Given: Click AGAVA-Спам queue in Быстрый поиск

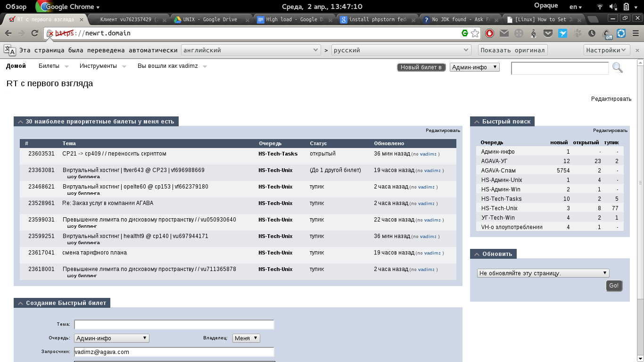Looking at the screenshot, I should (x=498, y=171).
